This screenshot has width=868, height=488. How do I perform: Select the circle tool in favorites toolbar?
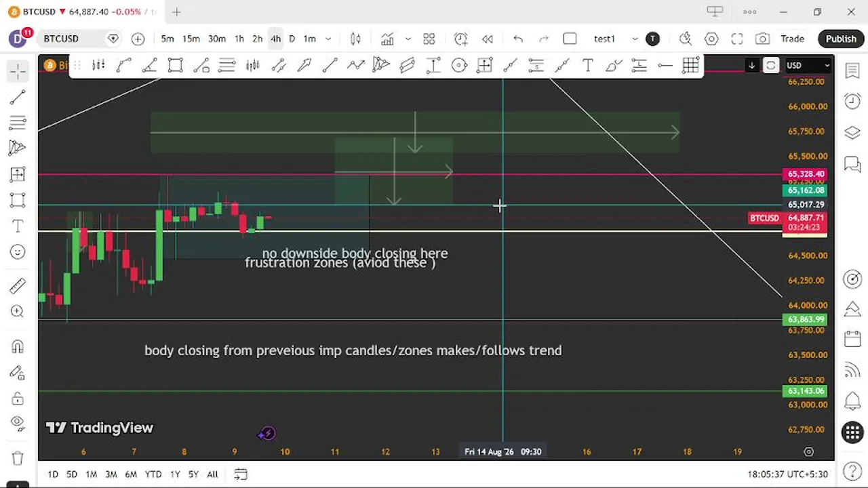[459, 65]
